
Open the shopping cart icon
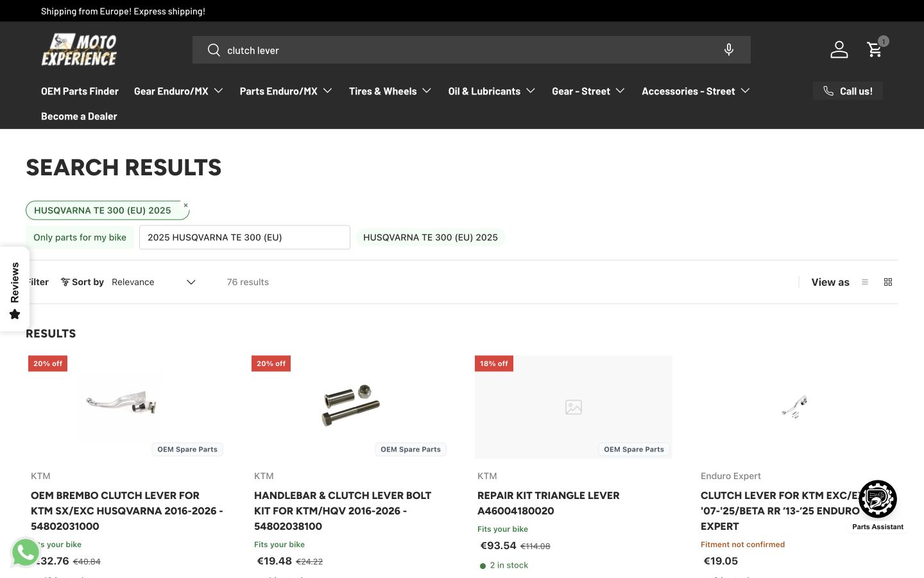[875, 49]
